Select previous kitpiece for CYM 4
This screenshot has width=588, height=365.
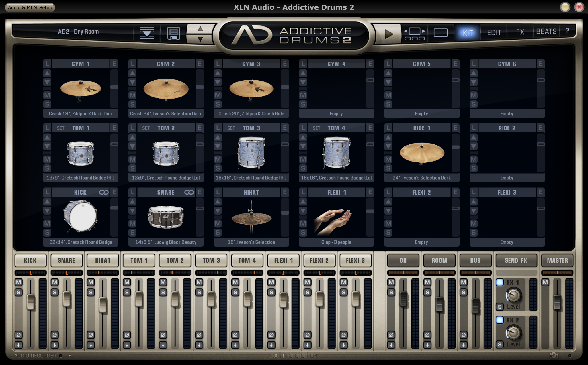click(303, 73)
